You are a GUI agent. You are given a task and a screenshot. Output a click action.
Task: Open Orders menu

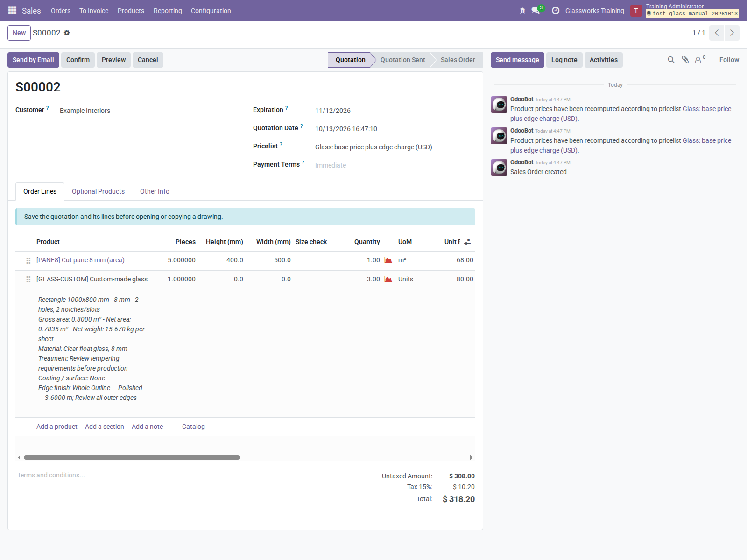click(61, 10)
